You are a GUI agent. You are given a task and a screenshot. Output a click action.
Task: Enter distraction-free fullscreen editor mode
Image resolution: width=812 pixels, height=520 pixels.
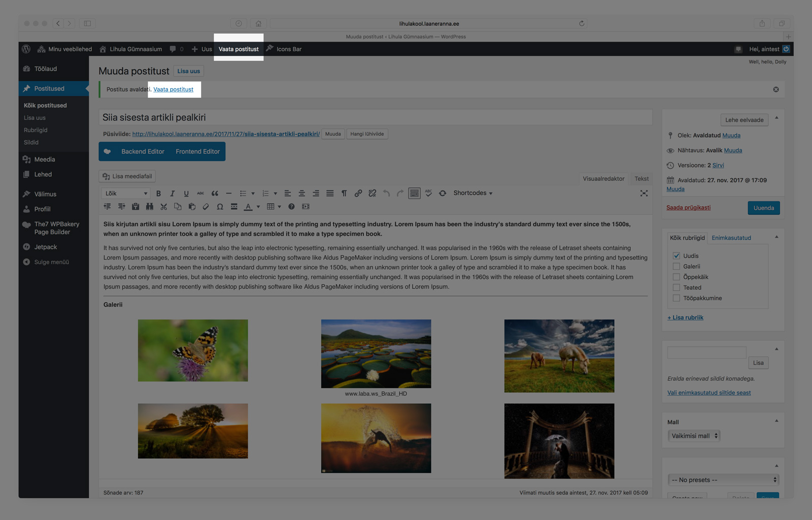[x=644, y=193]
